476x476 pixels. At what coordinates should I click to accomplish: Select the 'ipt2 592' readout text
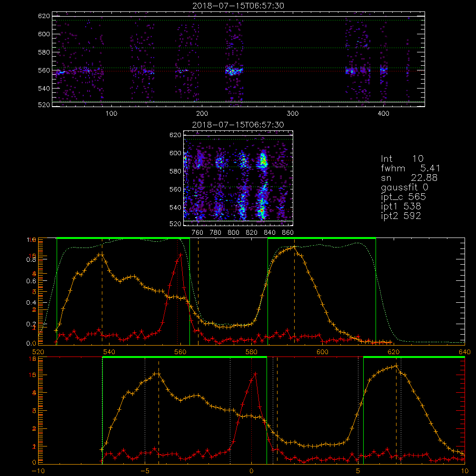tap(401, 216)
